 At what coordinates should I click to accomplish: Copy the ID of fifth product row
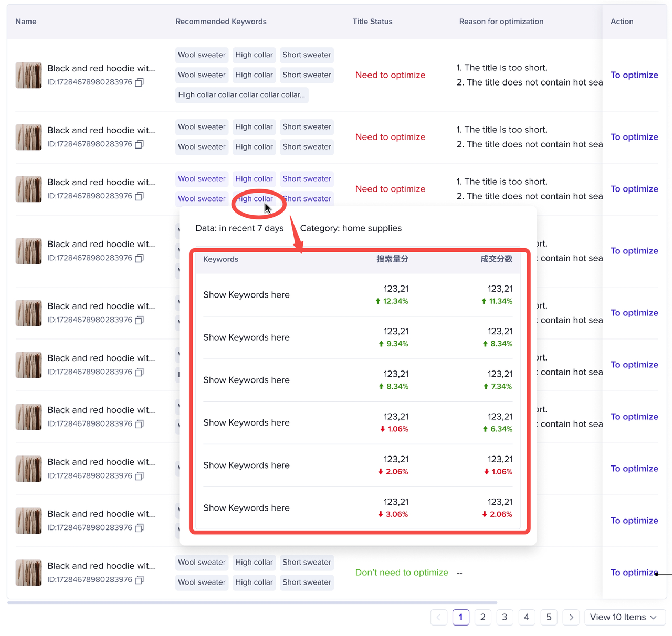[139, 320]
